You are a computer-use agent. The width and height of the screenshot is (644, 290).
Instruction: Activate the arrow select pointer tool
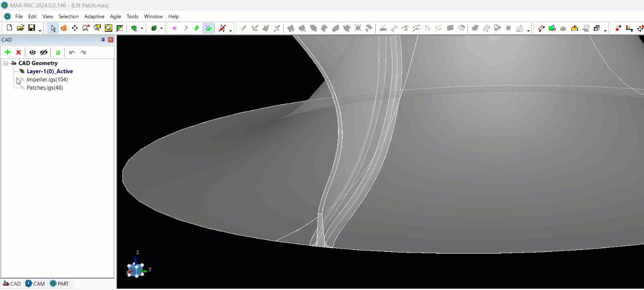pyautogui.click(x=53, y=28)
